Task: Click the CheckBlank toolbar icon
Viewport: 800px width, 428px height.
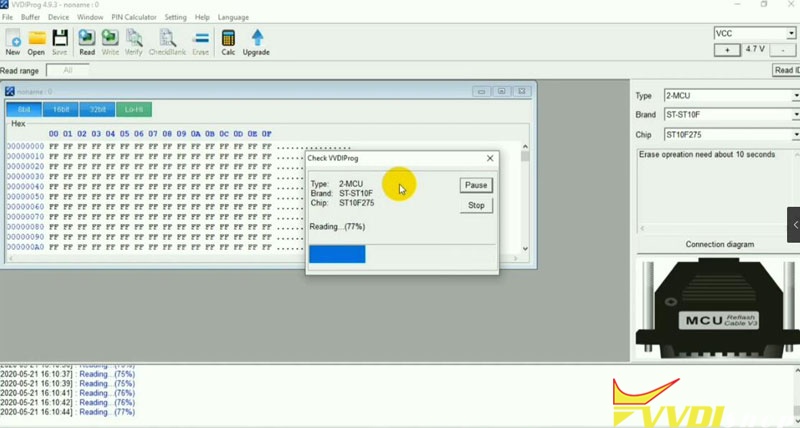Action: coord(167,43)
